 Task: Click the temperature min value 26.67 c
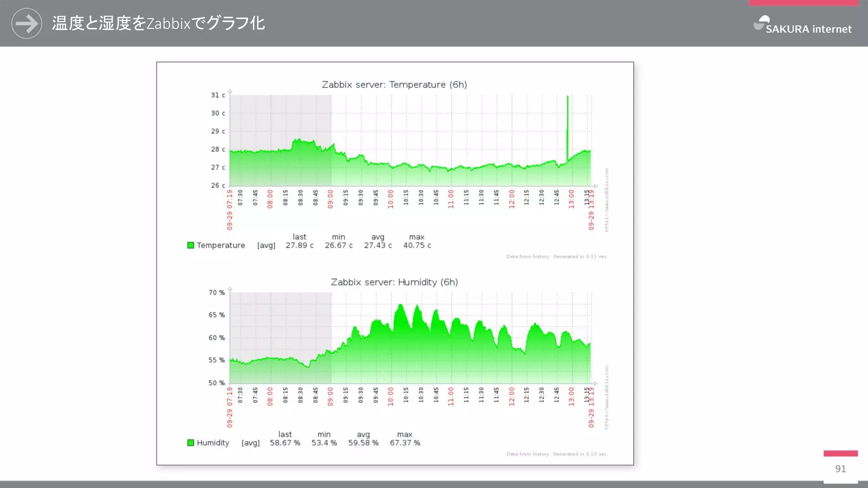point(339,245)
